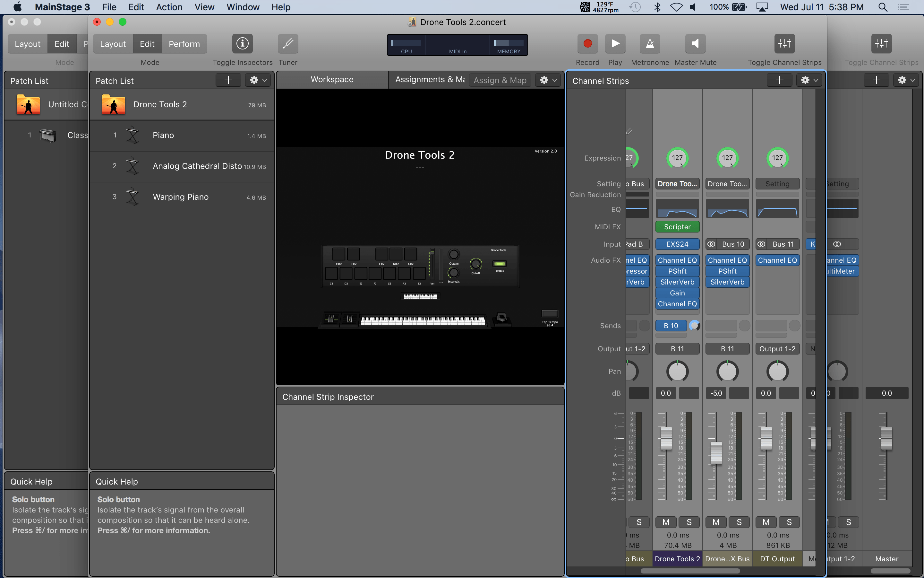
Task: Toggle the B 10 send bypass button
Action: click(x=671, y=326)
